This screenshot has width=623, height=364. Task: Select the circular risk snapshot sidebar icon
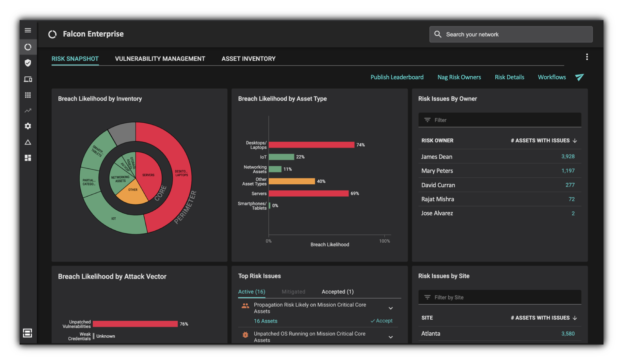pos(28,47)
